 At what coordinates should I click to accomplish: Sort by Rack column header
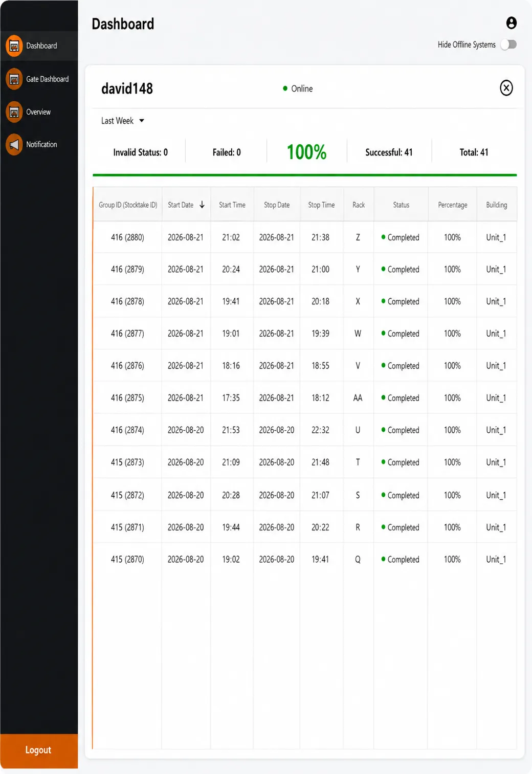359,205
